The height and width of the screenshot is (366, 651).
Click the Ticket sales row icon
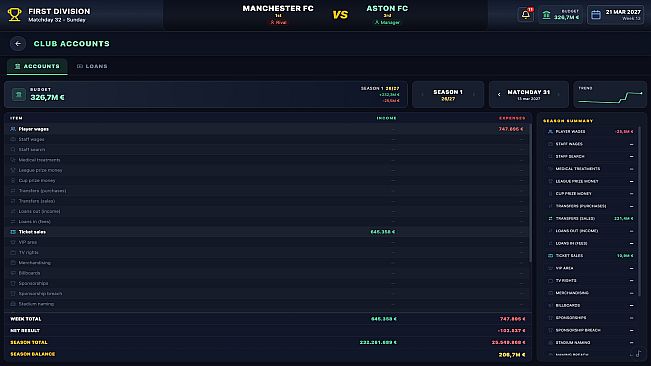[13, 232]
